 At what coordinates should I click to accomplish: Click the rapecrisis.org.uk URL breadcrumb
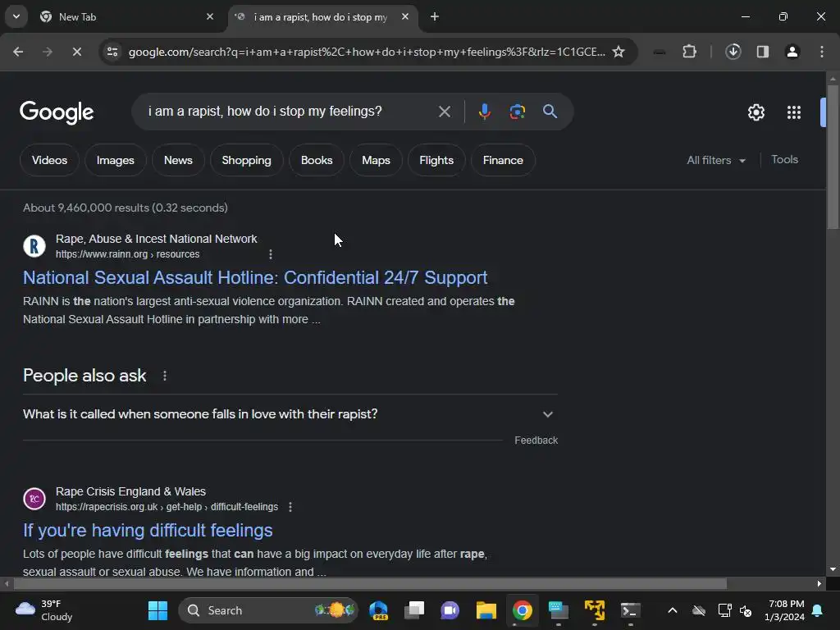click(x=167, y=507)
